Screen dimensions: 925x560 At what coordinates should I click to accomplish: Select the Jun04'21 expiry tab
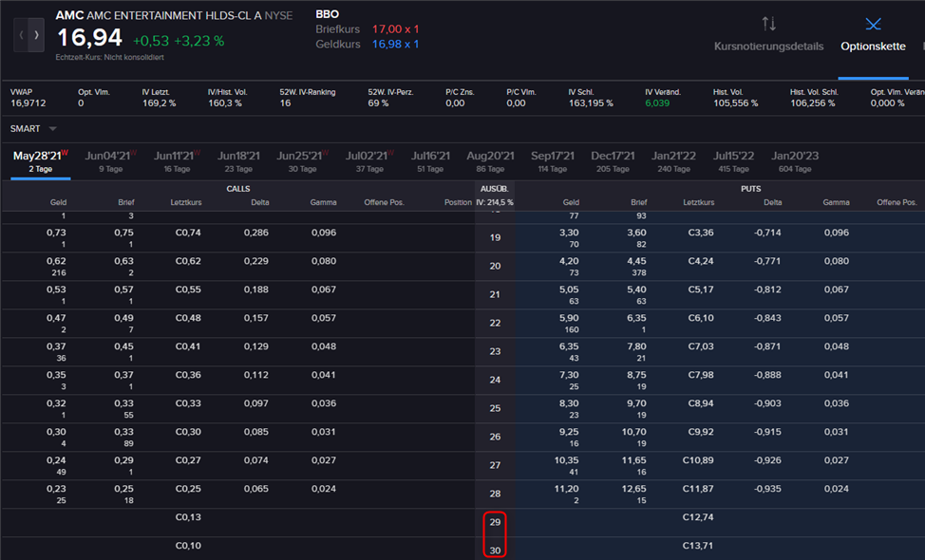[110, 161]
